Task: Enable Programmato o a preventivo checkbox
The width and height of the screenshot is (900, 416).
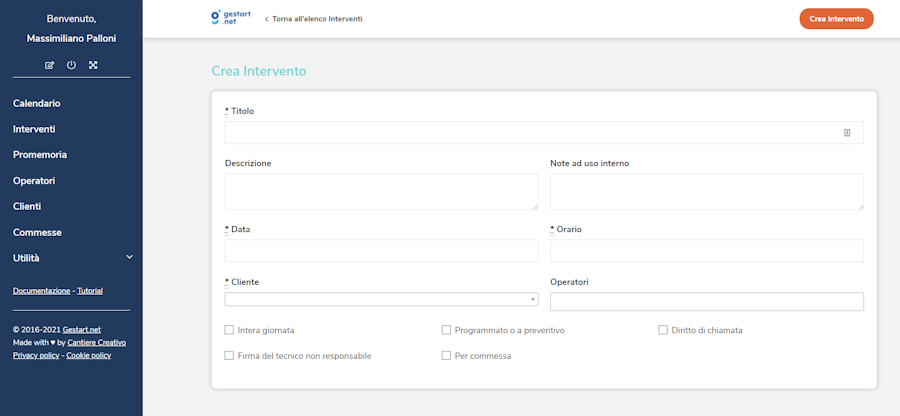Action: pos(446,329)
